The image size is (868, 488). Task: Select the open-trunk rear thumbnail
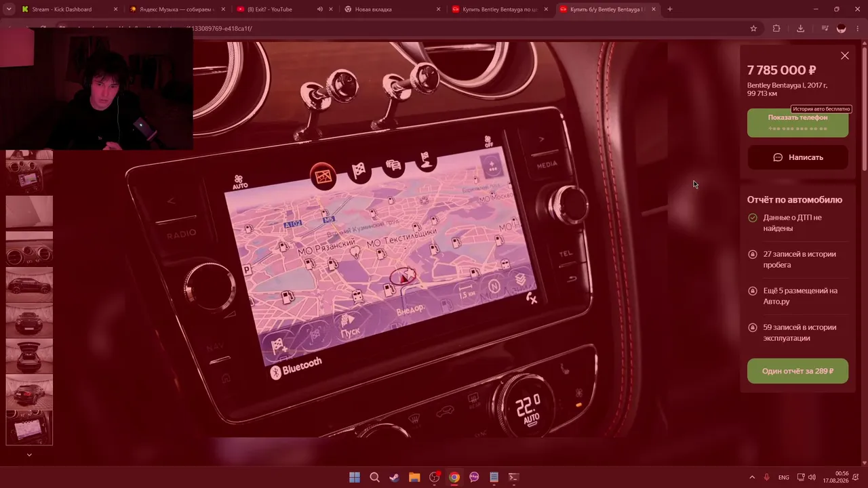click(29, 357)
